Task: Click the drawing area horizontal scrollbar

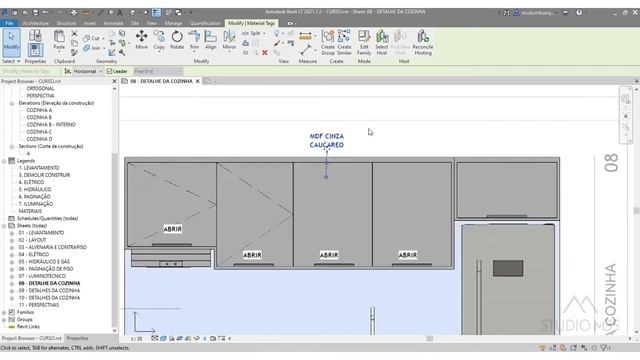Action: coord(429,338)
